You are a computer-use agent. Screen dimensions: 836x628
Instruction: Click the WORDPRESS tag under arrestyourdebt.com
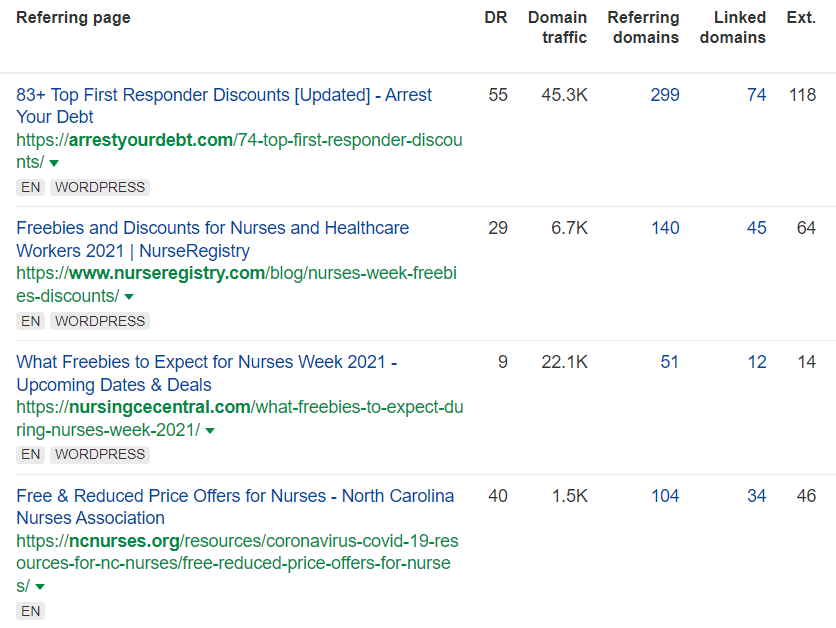(99, 187)
